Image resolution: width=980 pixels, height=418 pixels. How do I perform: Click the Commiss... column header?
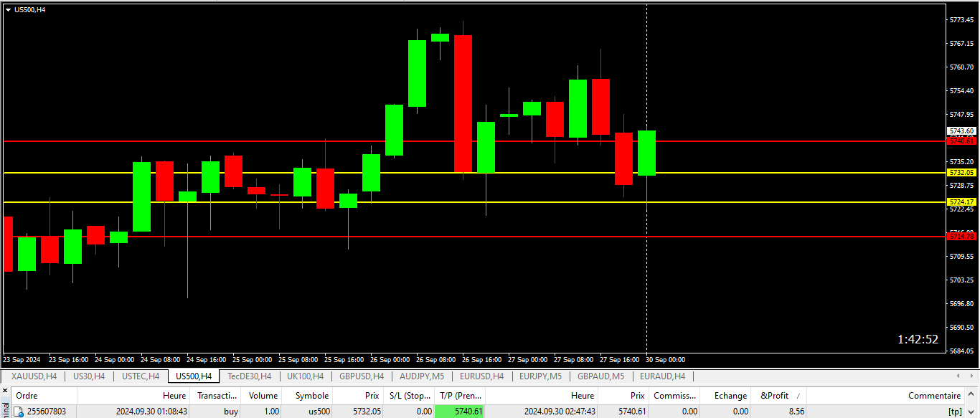(675, 396)
